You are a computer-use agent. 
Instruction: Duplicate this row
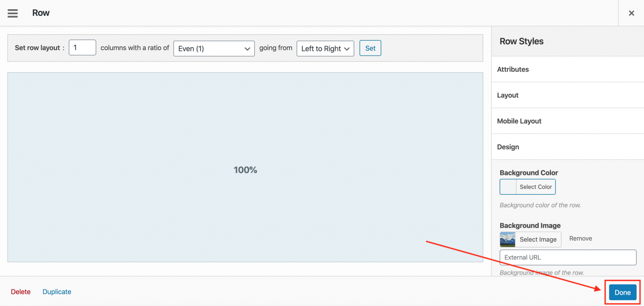click(57, 292)
